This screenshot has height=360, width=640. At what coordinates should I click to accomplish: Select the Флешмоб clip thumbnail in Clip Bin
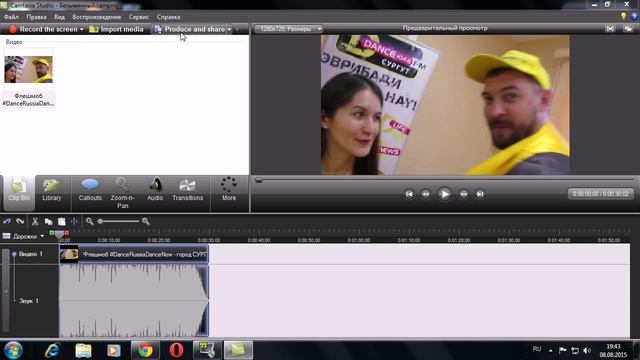coord(28,70)
